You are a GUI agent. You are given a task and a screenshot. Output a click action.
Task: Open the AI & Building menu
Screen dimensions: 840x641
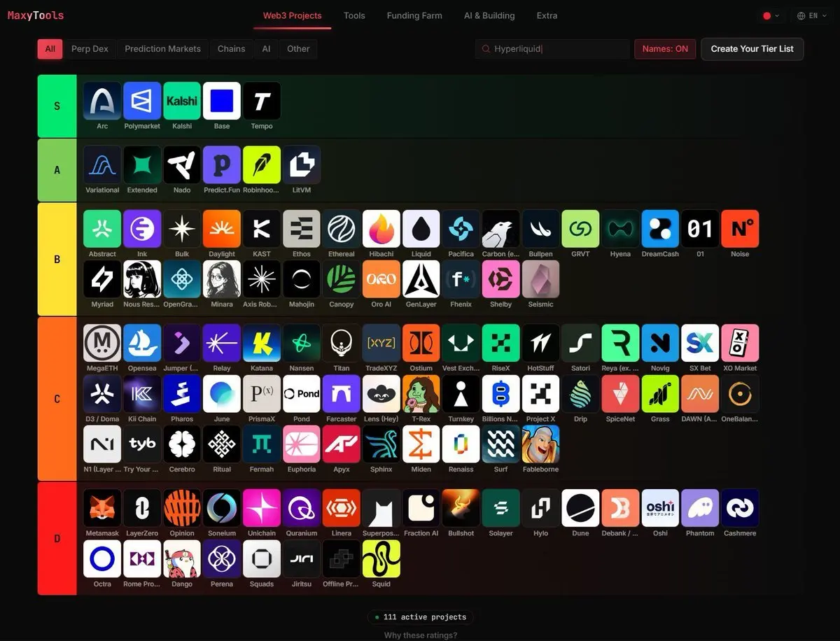(x=489, y=15)
